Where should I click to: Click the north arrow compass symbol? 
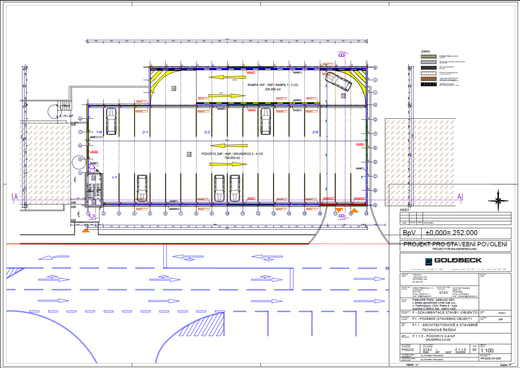pyautogui.click(x=498, y=200)
